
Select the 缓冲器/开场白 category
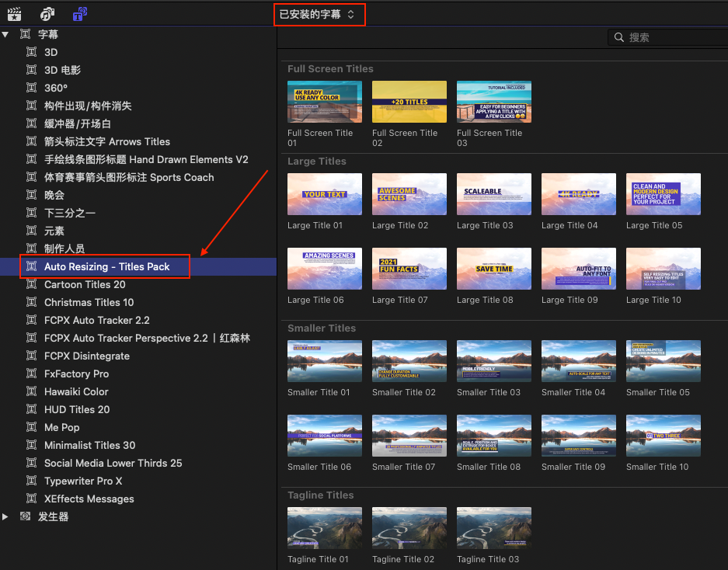pyautogui.click(x=78, y=123)
